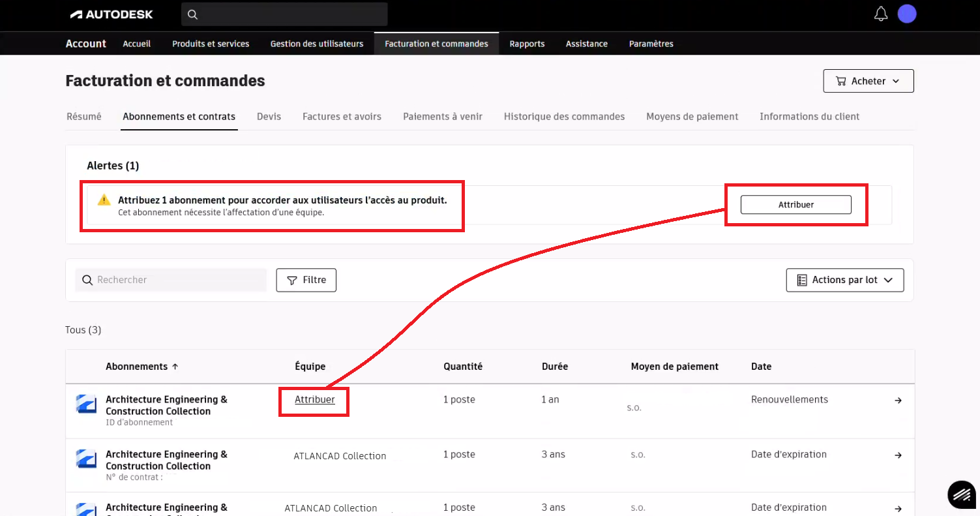Viewport: 980px width, 516px height.
Task: Click the first subscription's product icon
Action: (86, 404)
